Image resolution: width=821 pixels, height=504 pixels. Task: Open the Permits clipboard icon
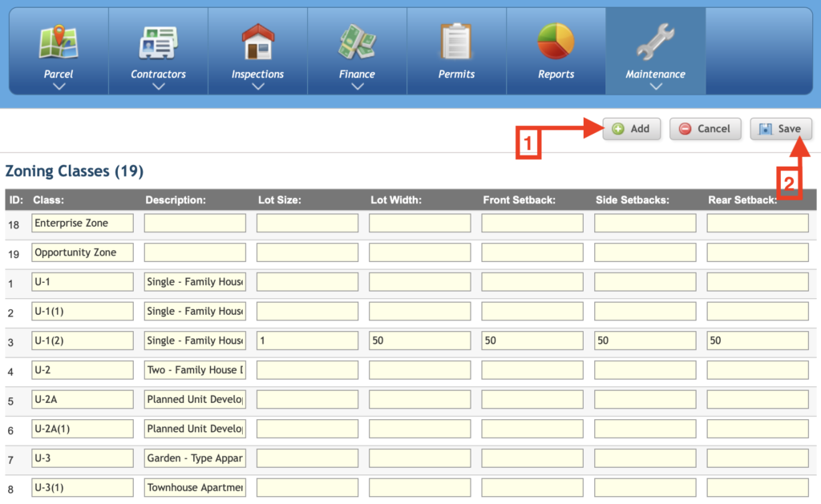pos(456,42)
